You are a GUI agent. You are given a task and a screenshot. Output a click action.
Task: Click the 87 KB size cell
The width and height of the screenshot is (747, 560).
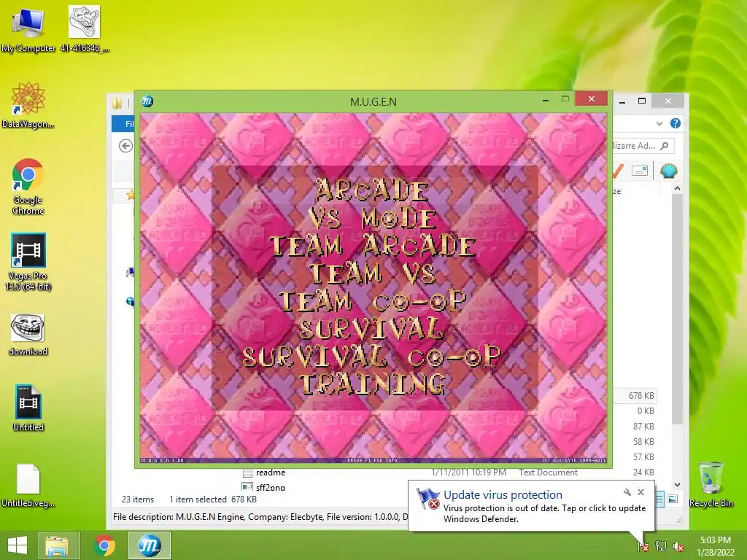click(x=643, y=426)
